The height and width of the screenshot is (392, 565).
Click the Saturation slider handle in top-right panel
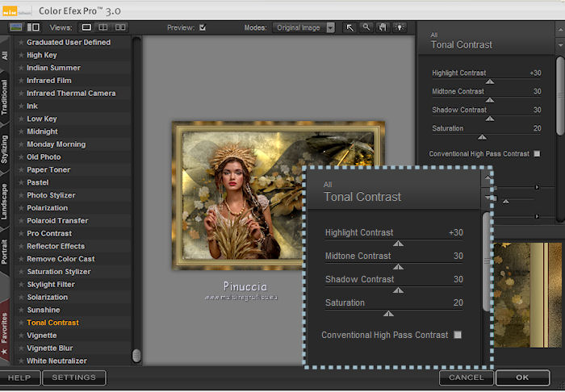click(x=483, y=137)
